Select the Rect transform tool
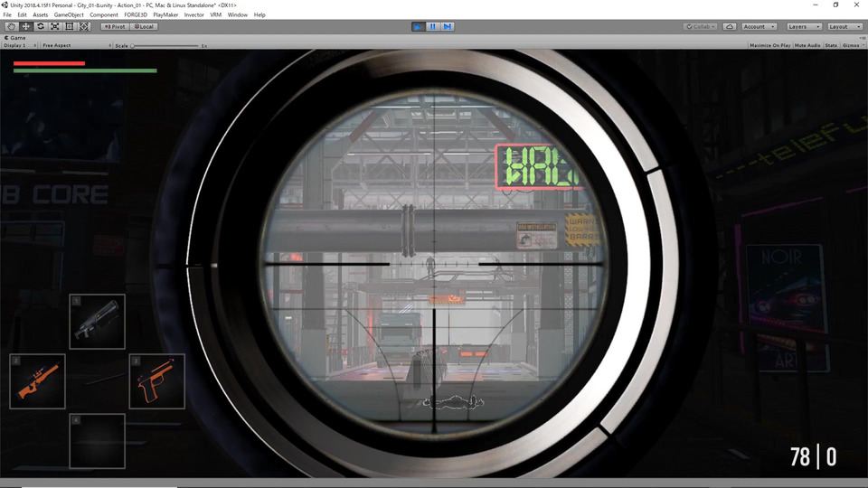This screenshot has height=488, width=868. 70,26
